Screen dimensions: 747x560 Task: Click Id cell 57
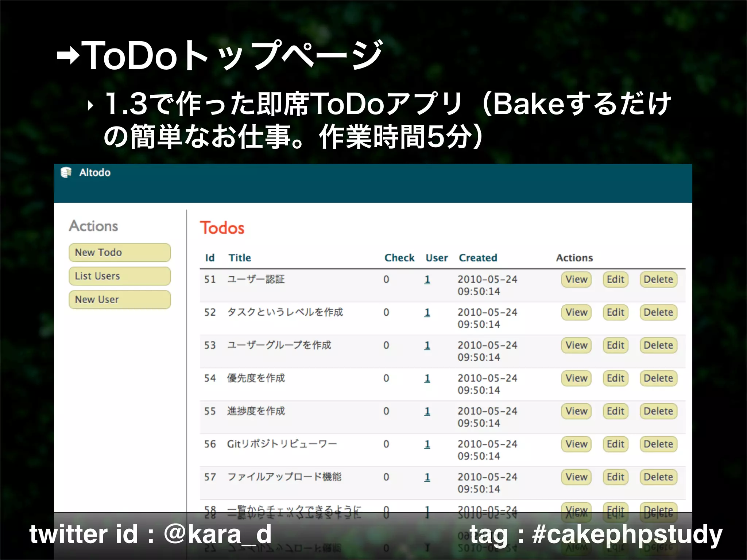click(x=210, y=477)
